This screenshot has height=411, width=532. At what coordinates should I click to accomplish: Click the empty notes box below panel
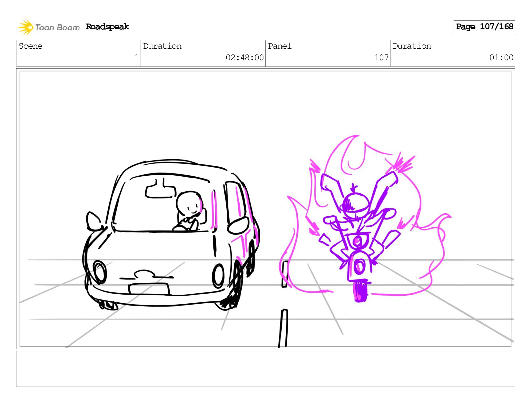(x=265, y=369)
